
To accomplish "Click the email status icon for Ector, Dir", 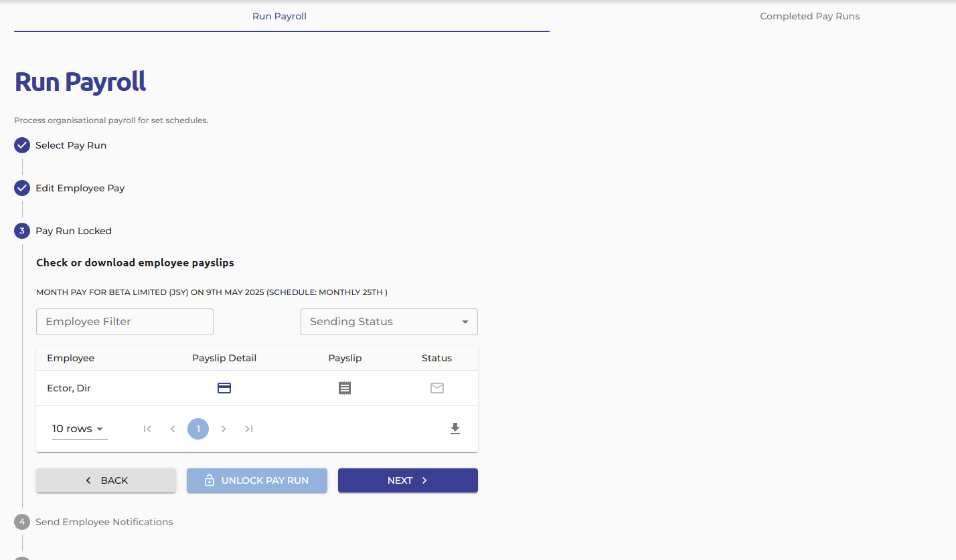I will pos(437,388).
